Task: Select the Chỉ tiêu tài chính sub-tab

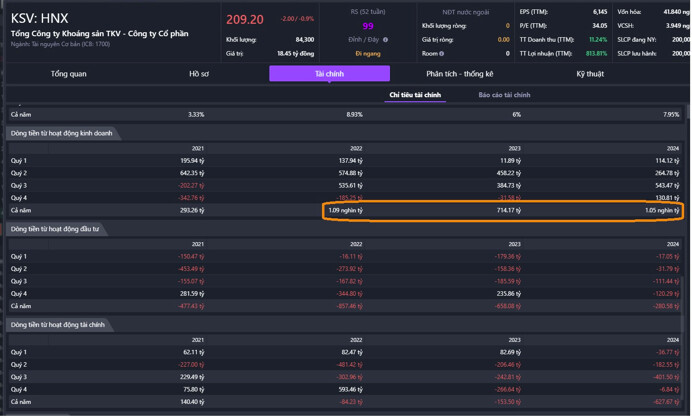Action: (x=415, y=95)
